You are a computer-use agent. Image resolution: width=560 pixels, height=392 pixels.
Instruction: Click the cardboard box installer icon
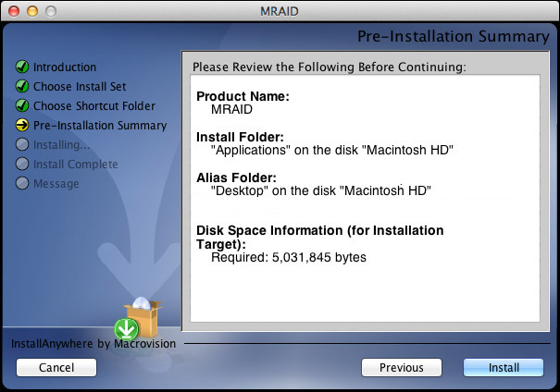point(143,317)
